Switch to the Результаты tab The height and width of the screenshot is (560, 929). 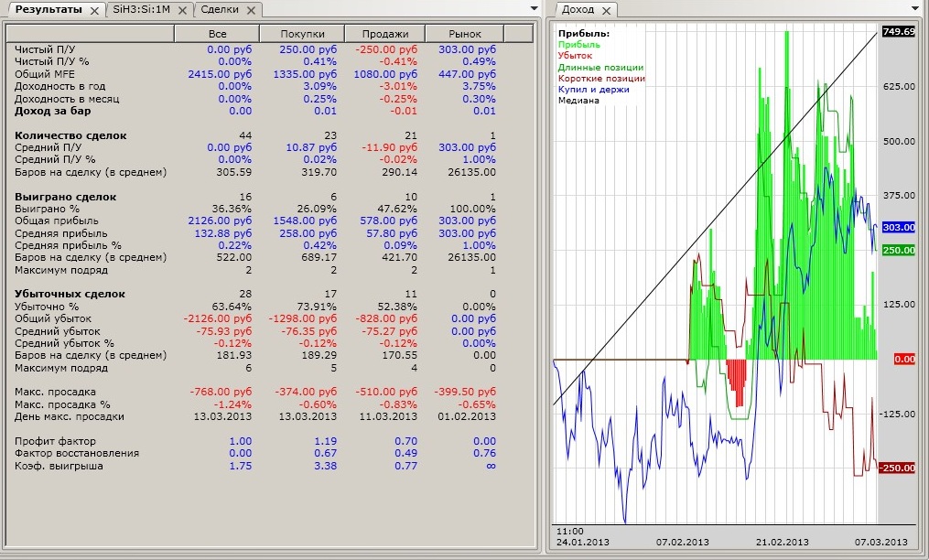point(49,9)
